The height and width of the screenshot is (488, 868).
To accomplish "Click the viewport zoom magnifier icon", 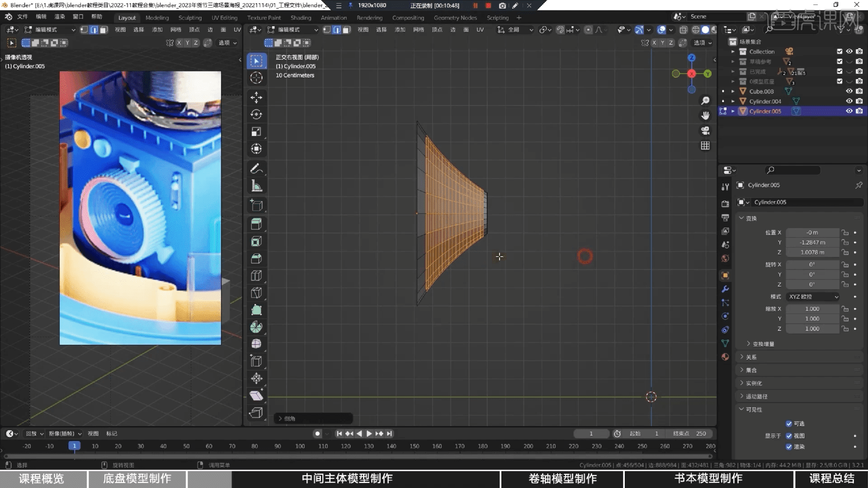I will tap(705, 101).
